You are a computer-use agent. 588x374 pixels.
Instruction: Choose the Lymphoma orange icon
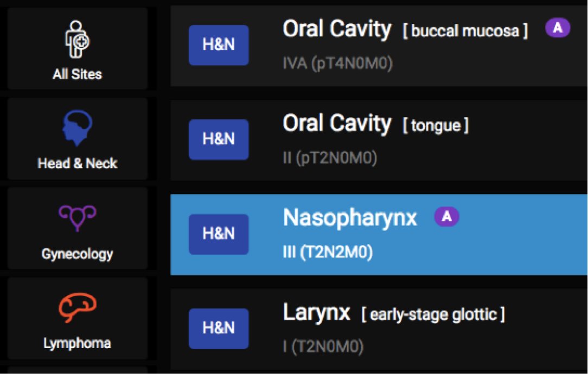pos(78,307)
